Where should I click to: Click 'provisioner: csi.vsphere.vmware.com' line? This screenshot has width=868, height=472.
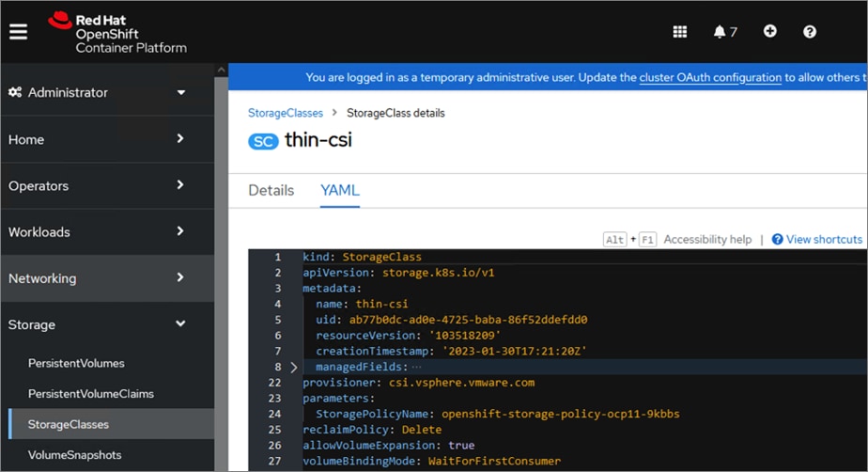click(419, 383)
